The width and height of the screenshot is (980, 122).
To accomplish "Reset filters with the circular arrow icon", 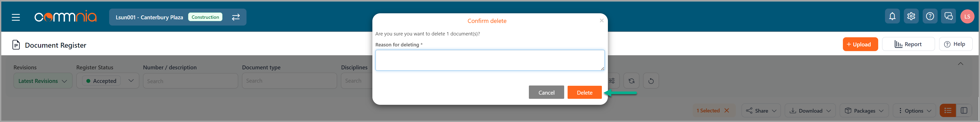I will [x=651, y=81].
